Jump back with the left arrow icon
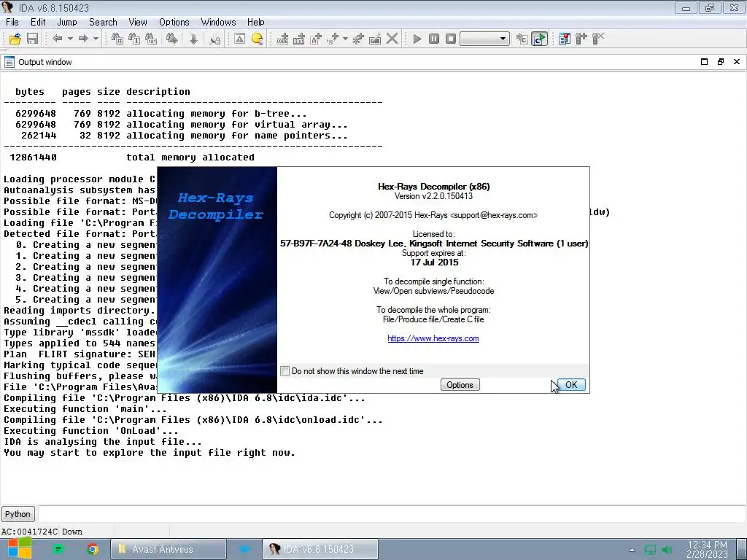The width and height of the screenshot is (747, 560). (57, 39)
